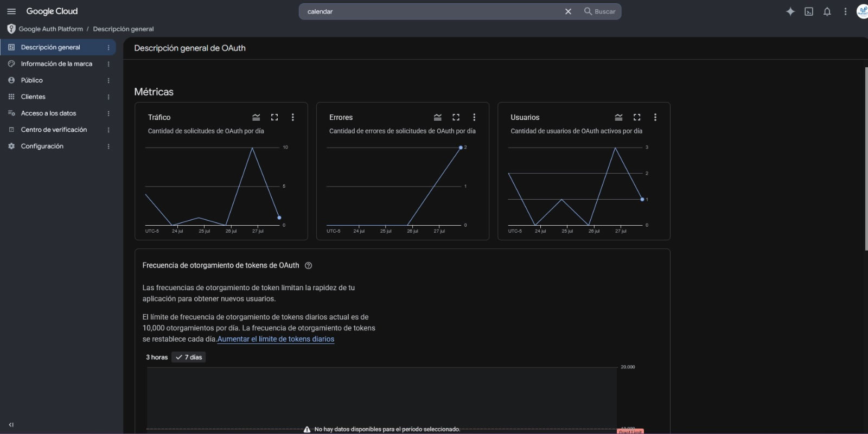Click the Información de la marca palette icon
Image resolution: width=868 pixels, height=434 pixels.
coord(11,63)
